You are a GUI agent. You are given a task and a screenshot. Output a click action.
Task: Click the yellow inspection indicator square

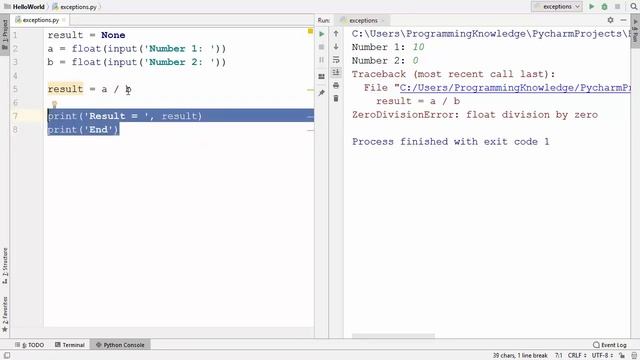pyautogui.click(x=310, y=31)
